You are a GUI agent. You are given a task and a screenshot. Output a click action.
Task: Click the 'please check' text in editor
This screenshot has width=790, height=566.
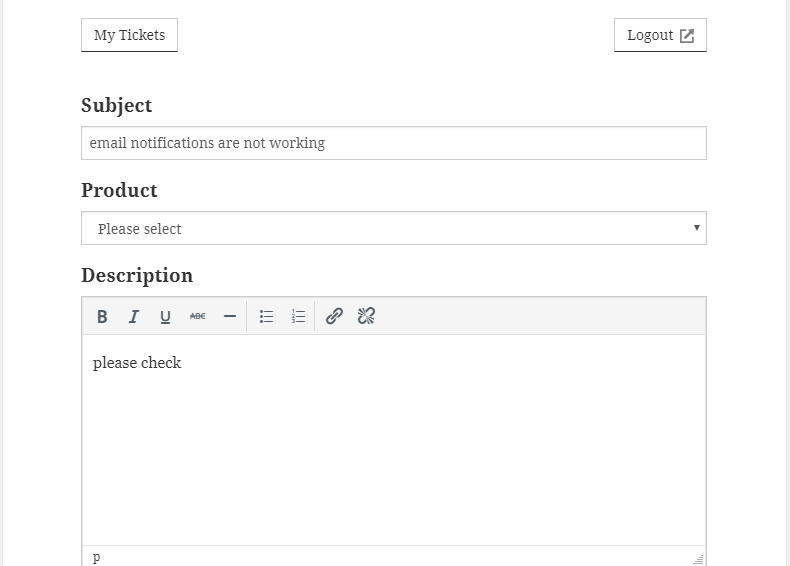137,363
